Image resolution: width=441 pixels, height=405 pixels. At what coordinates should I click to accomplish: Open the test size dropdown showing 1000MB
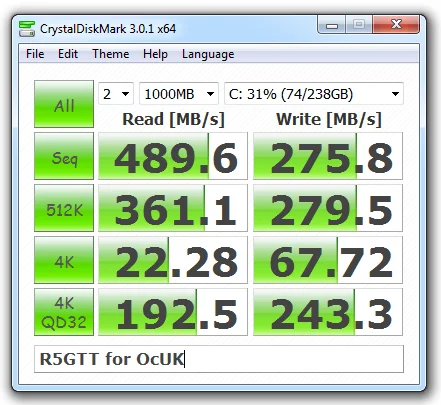[x=179, y=94]
